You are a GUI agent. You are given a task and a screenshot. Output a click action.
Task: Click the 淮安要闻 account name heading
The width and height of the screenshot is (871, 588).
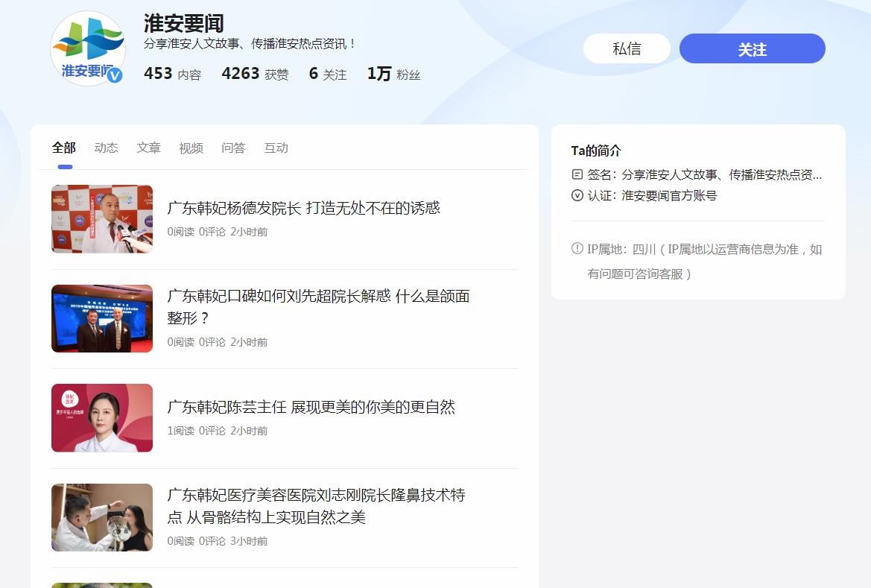184,23
